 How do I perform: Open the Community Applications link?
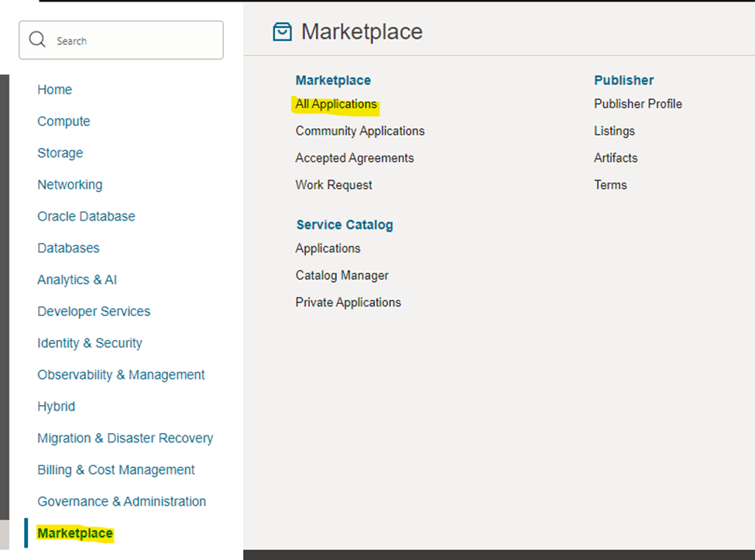[360, 131]
